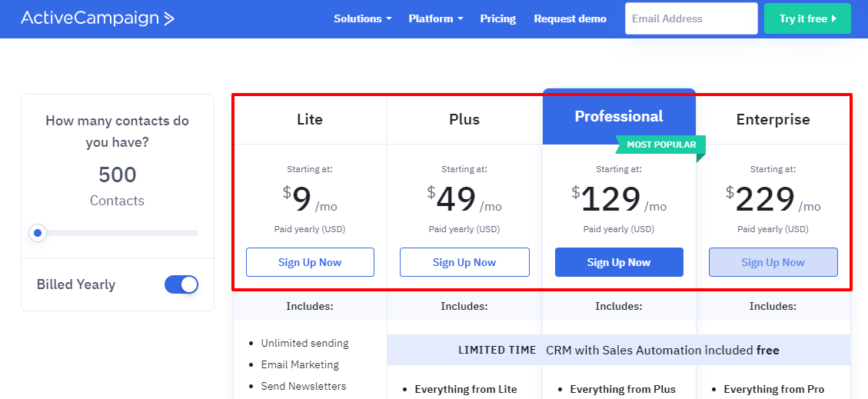
Task: Select the Plus plan header
Action: [464, 119]
